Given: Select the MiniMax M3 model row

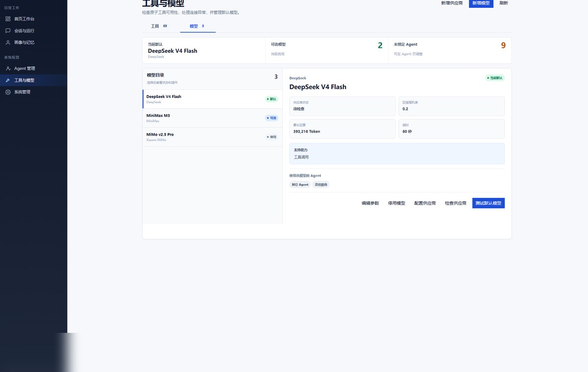Looking at the screenshot, I should click(213, 118).
